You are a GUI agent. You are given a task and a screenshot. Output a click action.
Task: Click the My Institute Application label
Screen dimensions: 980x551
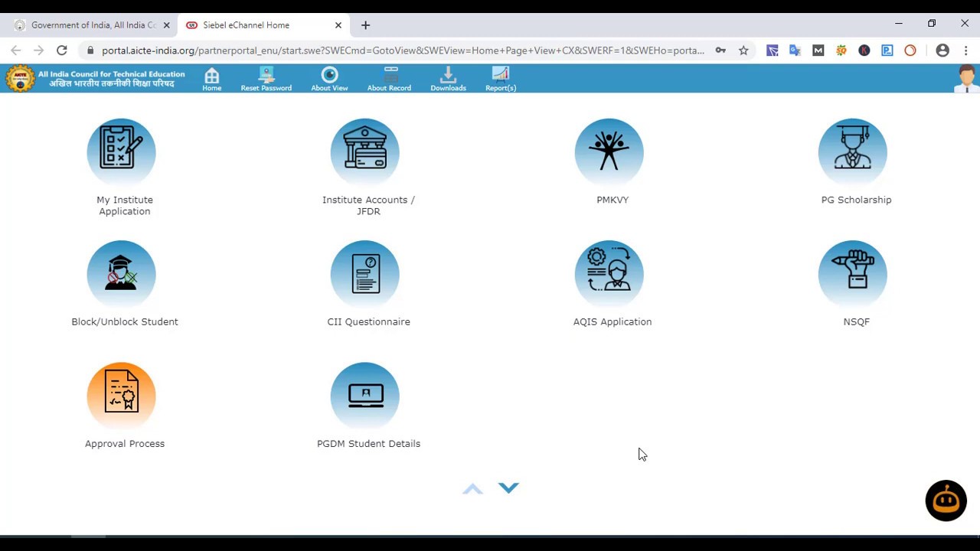tap(125, 206)
